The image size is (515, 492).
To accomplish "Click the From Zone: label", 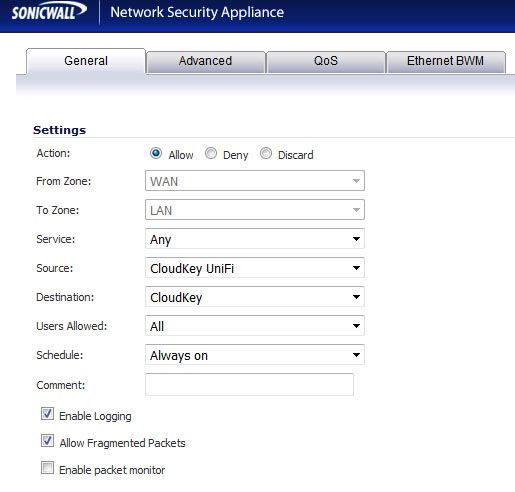I will pyautogui.click(x=64, y=181).
